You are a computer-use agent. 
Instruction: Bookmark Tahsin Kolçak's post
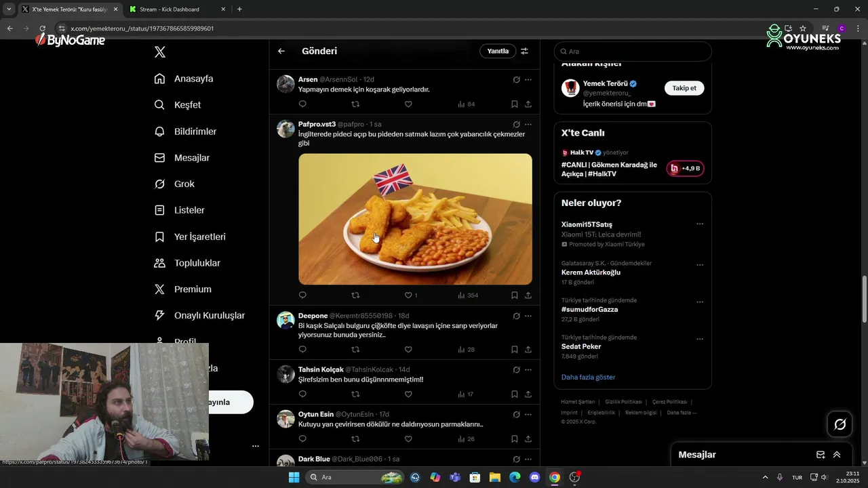(515, 394)
